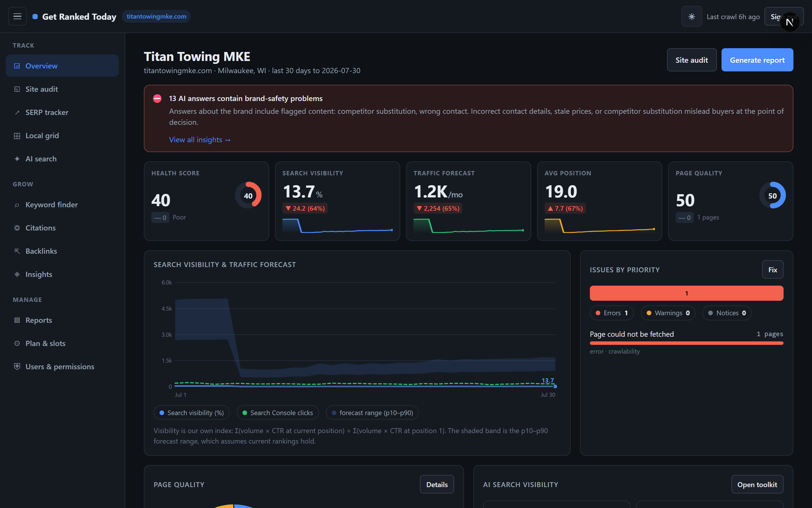
Task: Open Page Quality Details
Action: (x=436, y=484)
